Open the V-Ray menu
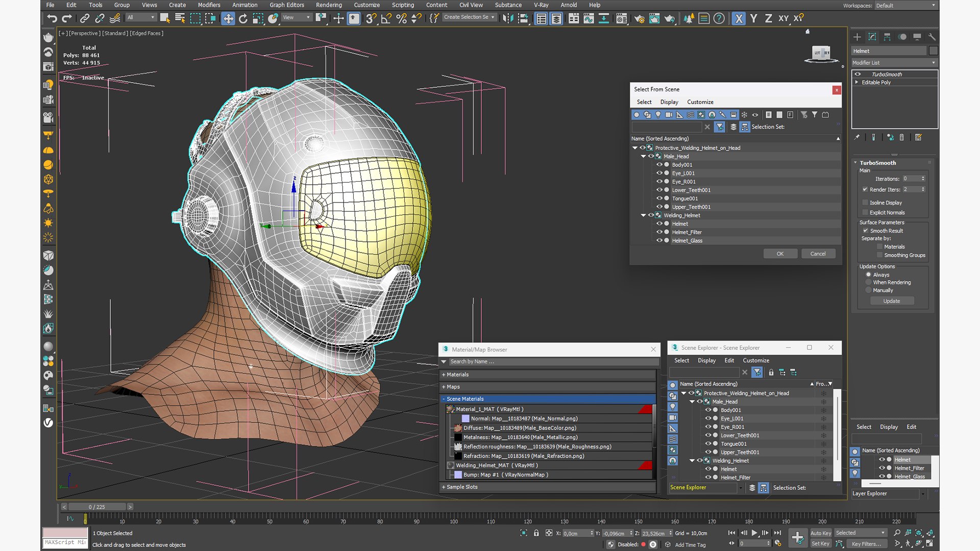This screenshot has width=980, height=551. 541,5
